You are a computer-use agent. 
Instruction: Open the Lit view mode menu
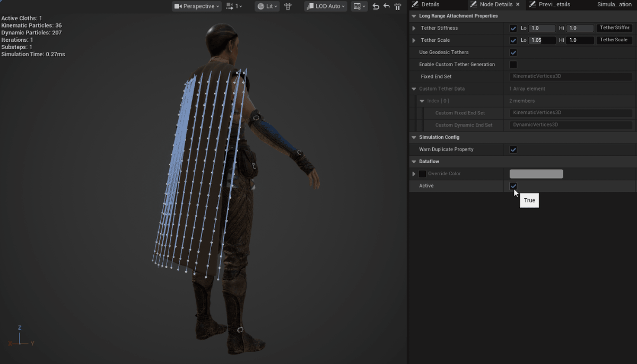click(x=267, y=6)
